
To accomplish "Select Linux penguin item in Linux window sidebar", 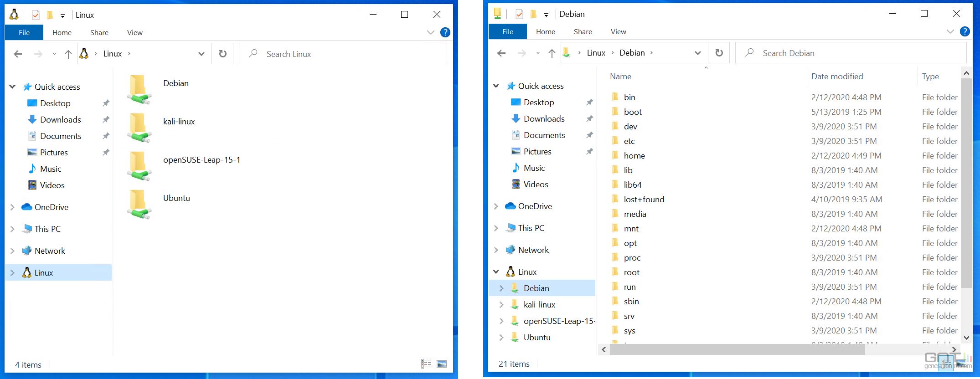I will pyautogui.click(x=59, y=272).
